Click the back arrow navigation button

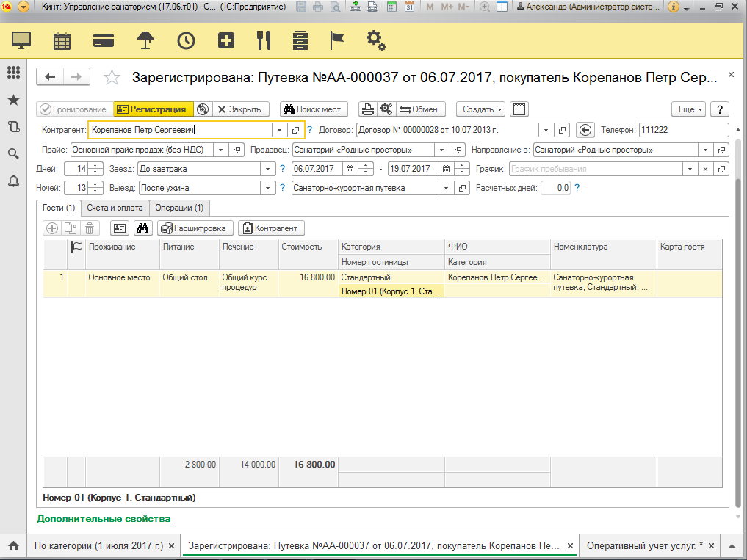(50, 77)
